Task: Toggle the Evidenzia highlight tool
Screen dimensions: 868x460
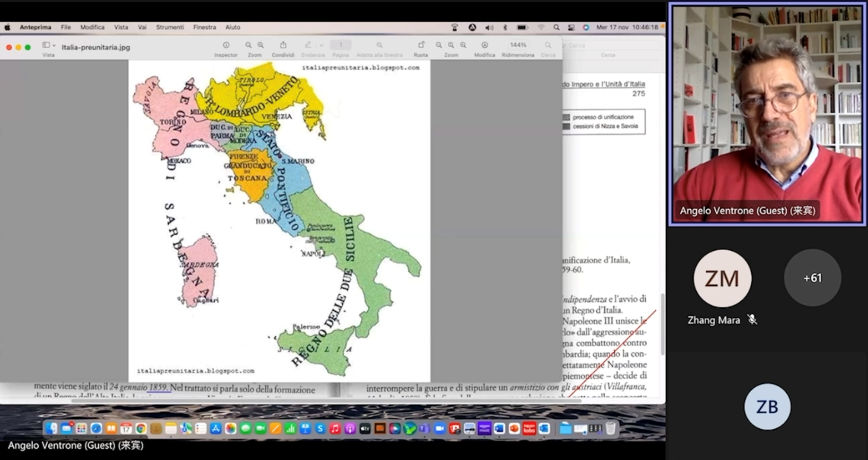Action: [308, 45]
